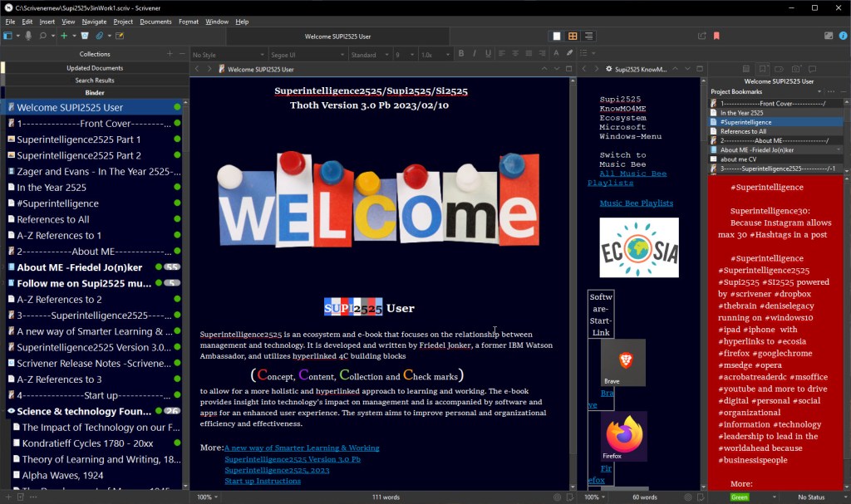
Task: Toggle underline formatting
Action: point(489,54)
